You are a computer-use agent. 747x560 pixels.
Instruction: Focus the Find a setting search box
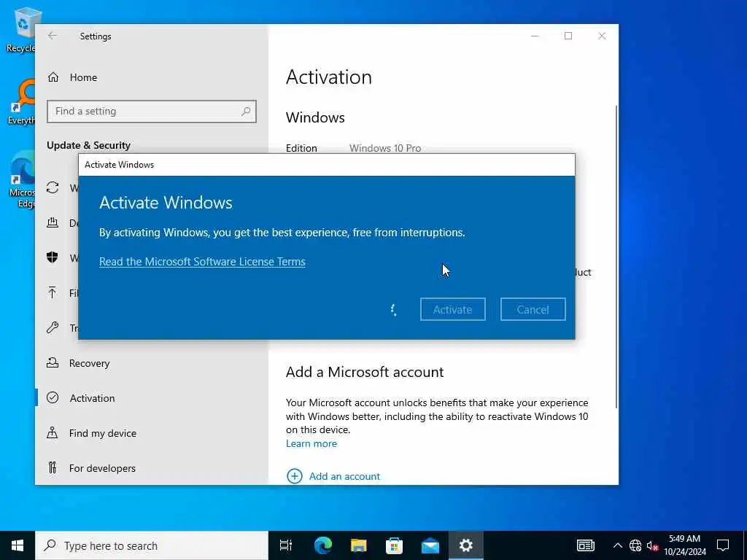pyautogui.click(x=152, y=112)
